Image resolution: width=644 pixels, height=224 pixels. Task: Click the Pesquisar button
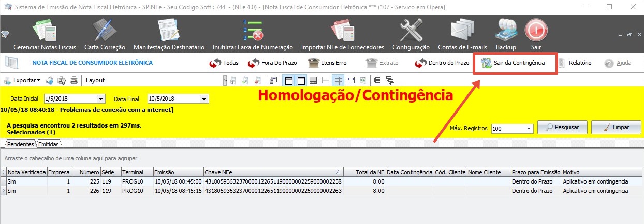tap(562, 128)
